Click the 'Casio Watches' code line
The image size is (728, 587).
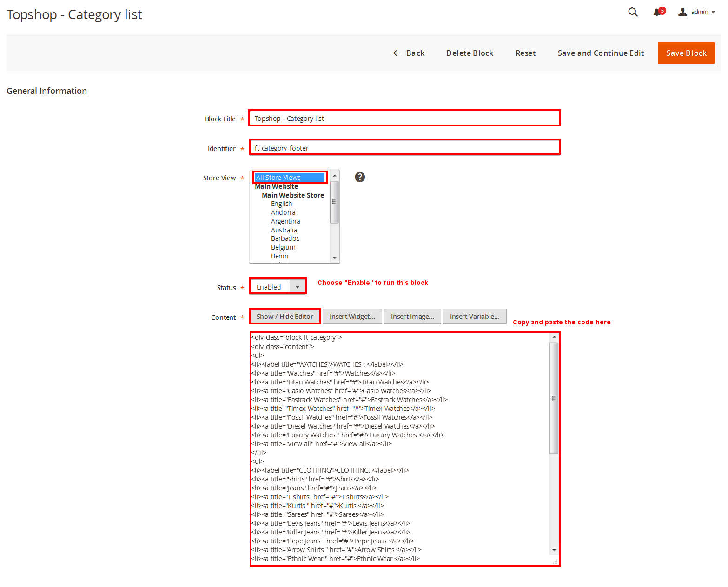[341, 391]
